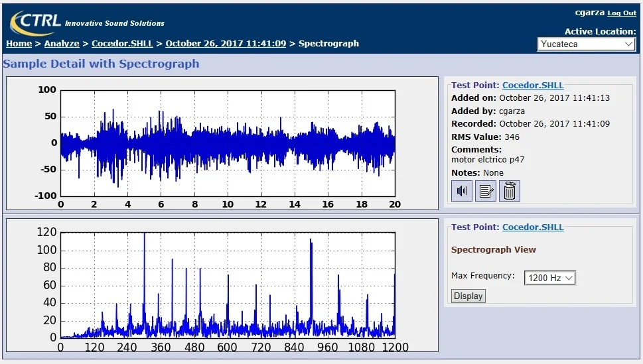Click the 'Recorded' date line
The height and width of the screenshot is (364, 643).
[530, 124]
